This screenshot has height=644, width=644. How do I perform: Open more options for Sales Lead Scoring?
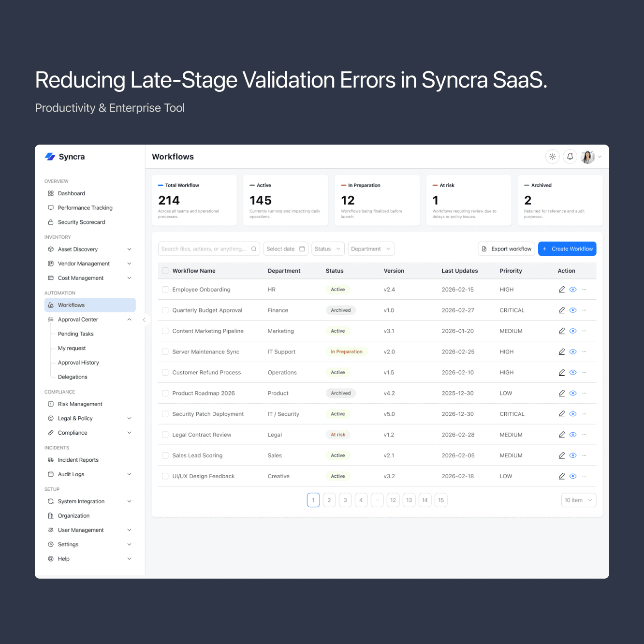point(584,455)
